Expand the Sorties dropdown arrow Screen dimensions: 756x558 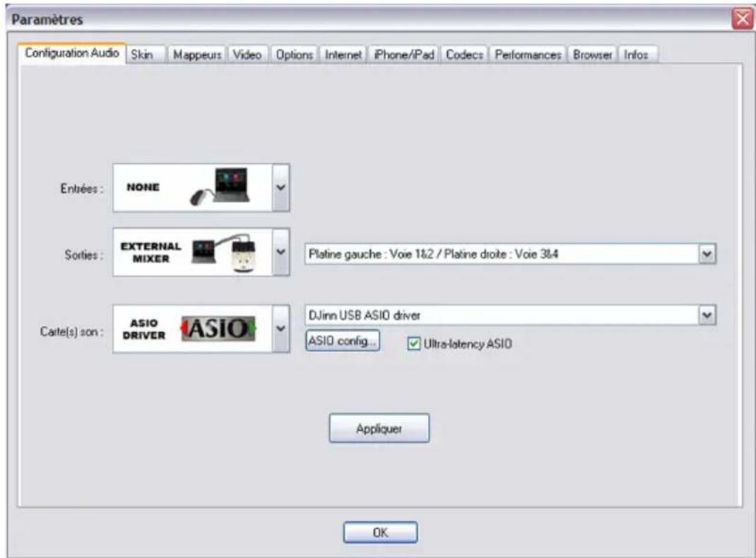tap(280, 252)
